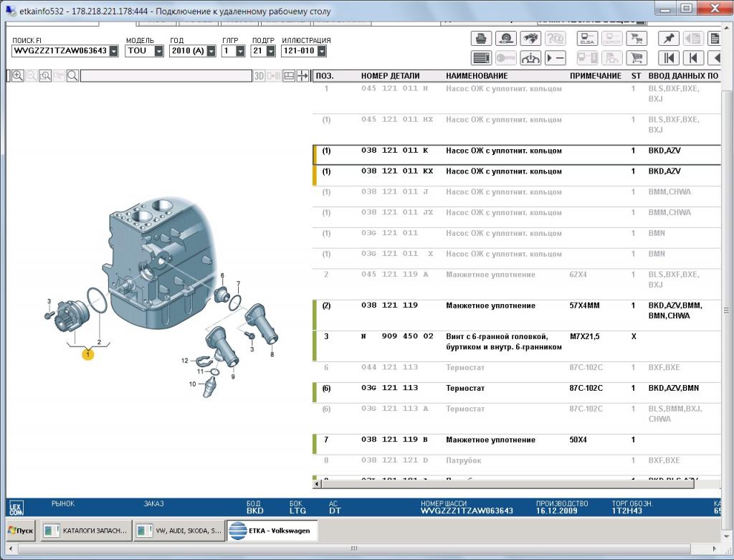Open the ГЛГР main group dropdown
The width and height of the screenshot is (734, 560).
click(x=240, y=51)
